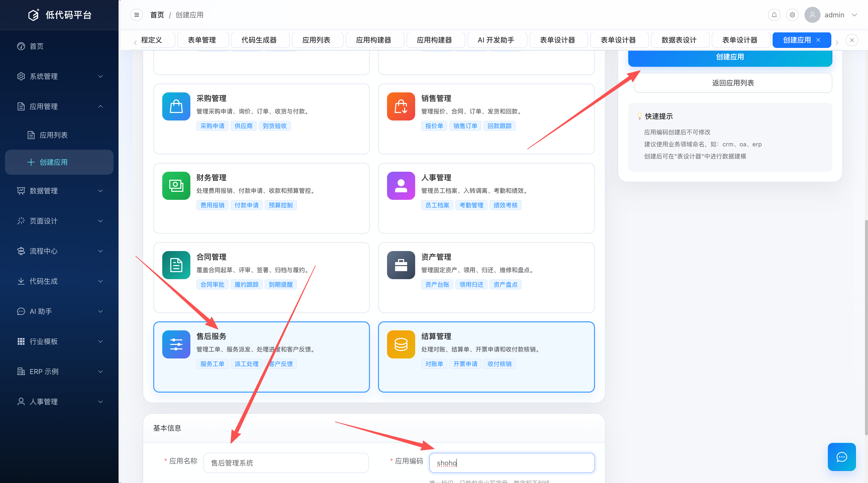Click the blue 创建应用 submit button

730,57
